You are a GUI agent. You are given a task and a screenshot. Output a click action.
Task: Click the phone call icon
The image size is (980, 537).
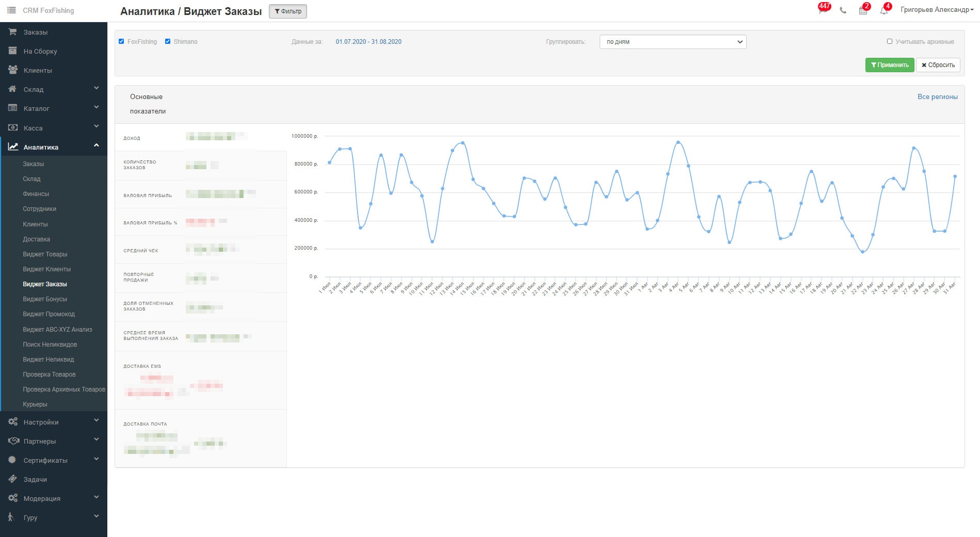click(843, 10)
